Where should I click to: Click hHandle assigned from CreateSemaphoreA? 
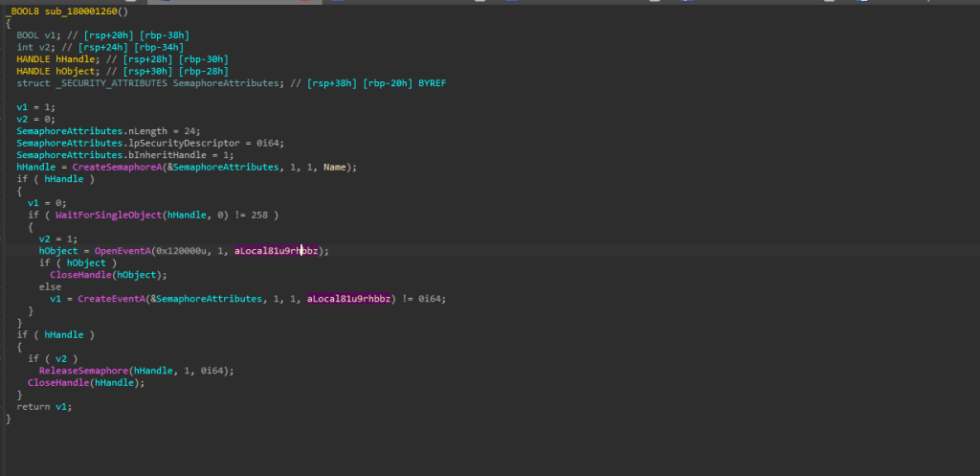click(35, 167)
